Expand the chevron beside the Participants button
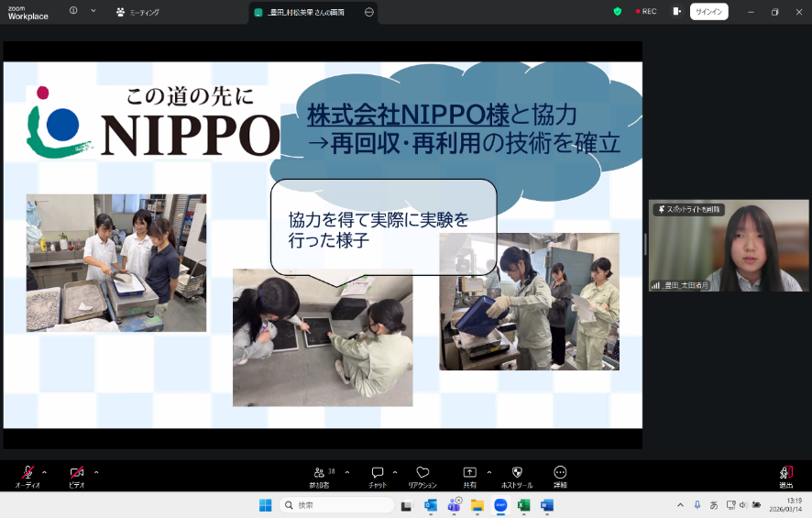This screenshot has width=812, height=518. click(x=346, y=472)
